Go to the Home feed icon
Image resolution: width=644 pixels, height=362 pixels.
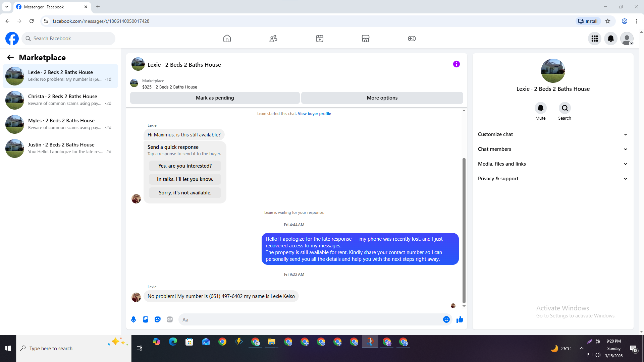click(x=227, y=39)
